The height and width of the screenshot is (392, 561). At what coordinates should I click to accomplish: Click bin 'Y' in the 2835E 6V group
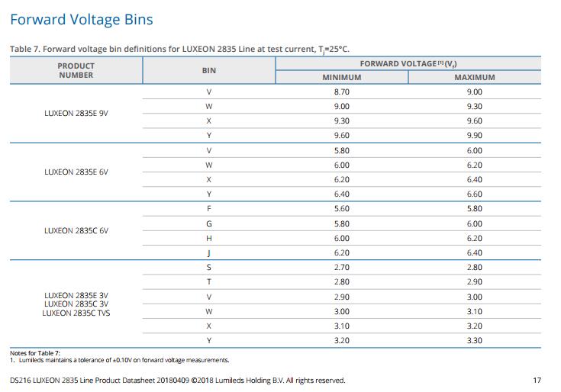[x=209, y=194]
